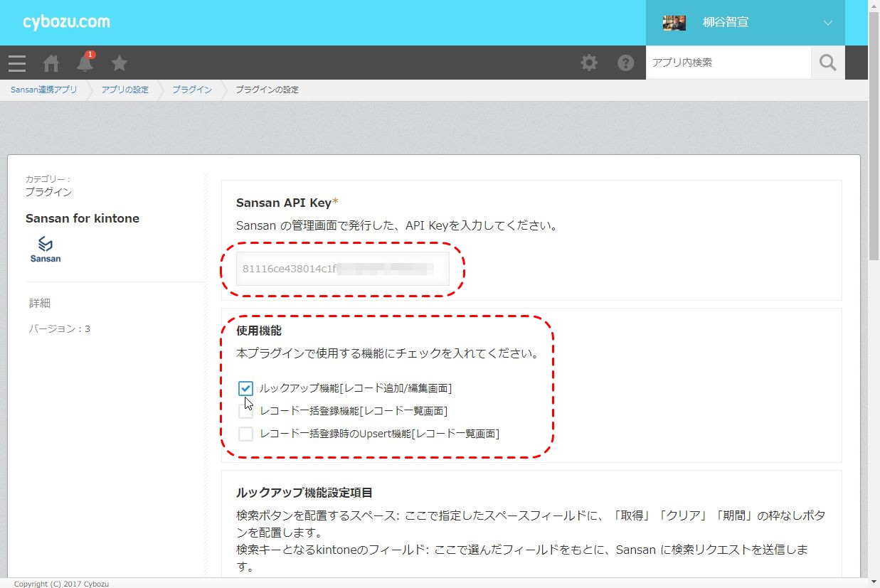The height and width of the screenshot is (588, 880).
Task: Click the Sansan for kintone title
Action: click(83, 218)
